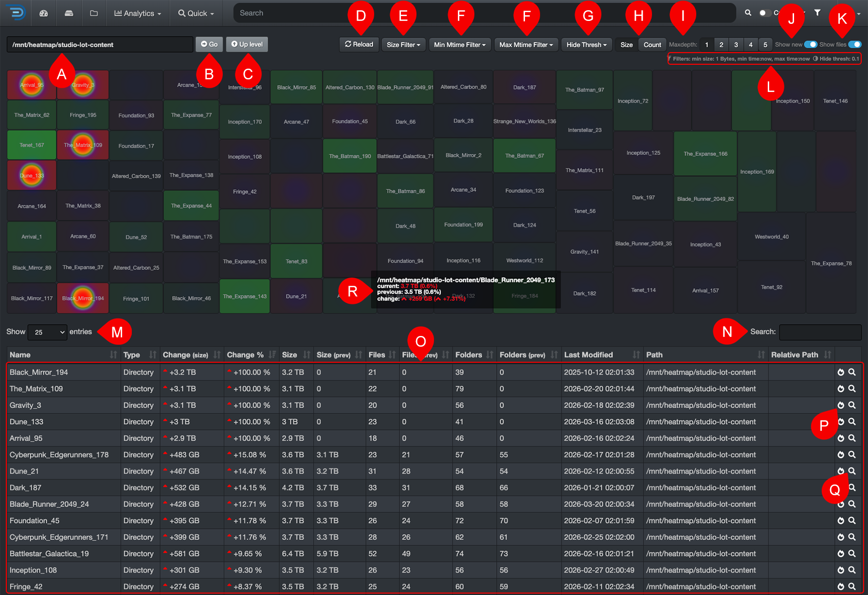Click the The_Expanse_166 heatmap tile
Viewport: 868px width, 595px height.
pos(705,154)
